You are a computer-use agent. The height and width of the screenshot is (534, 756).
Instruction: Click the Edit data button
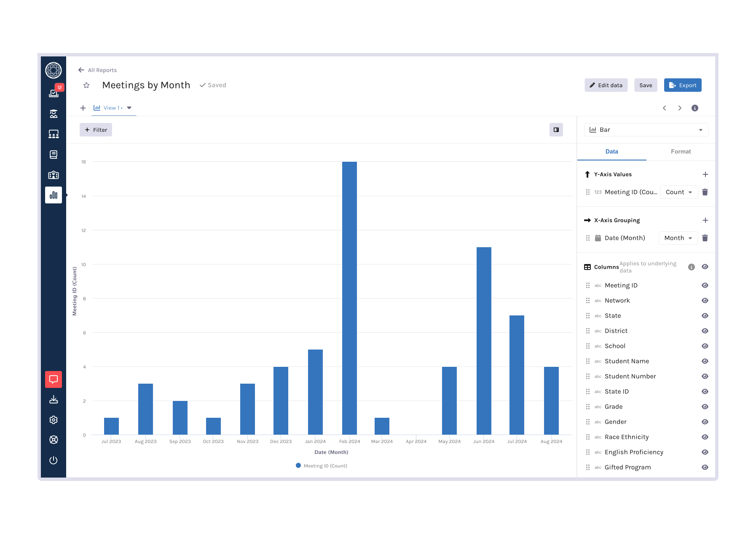coord(606,85)
